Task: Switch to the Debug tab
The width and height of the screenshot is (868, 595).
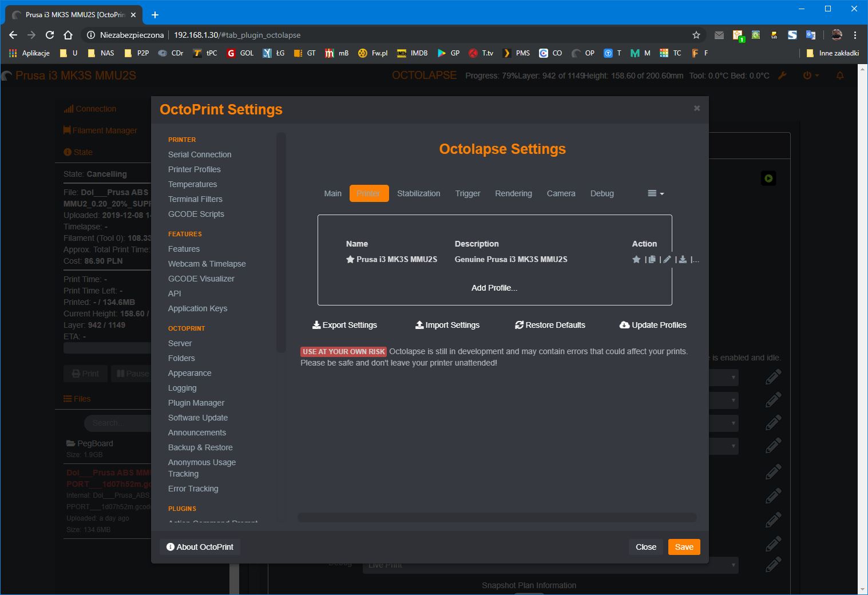Action: pyautogui.click(x=602, y=193)
